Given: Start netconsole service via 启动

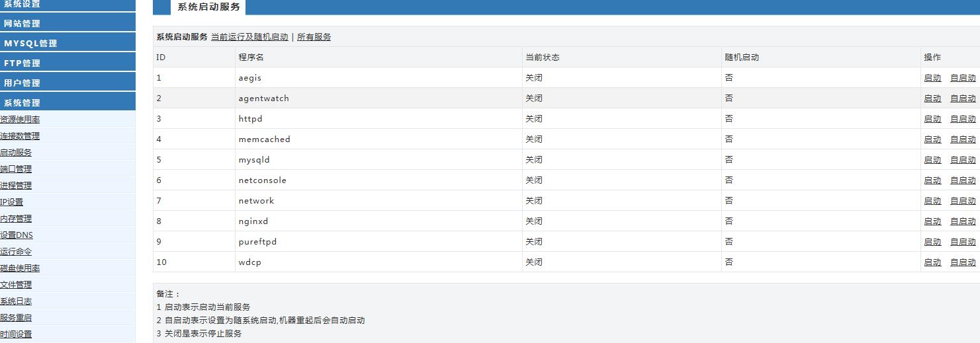Looking at the screenshot, I should [x=932, y=180].
